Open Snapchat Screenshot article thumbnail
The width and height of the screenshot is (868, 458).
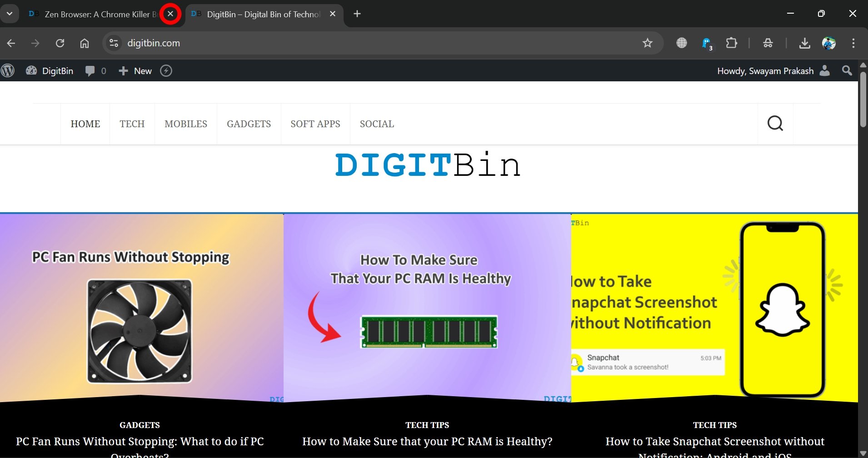(x=714, y=308)
